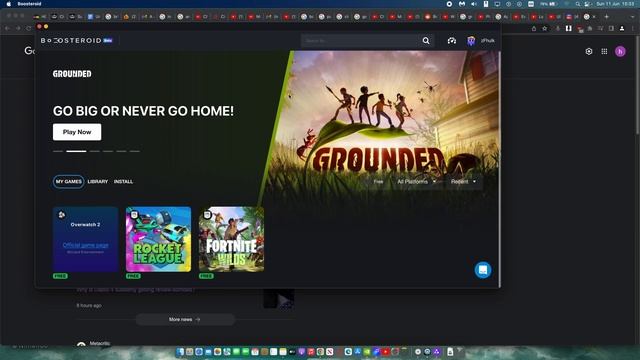
Task: Click the Boosteroid search input field
Action: pyautogui.click(x=361, y=41)
